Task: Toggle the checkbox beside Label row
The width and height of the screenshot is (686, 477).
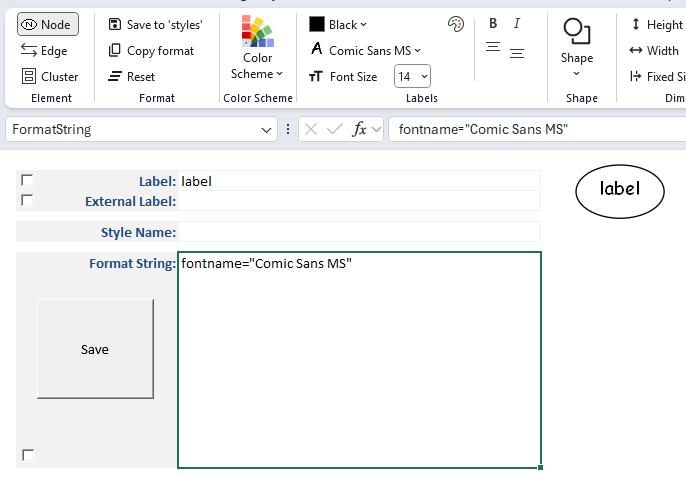Action: click(27, 180)
